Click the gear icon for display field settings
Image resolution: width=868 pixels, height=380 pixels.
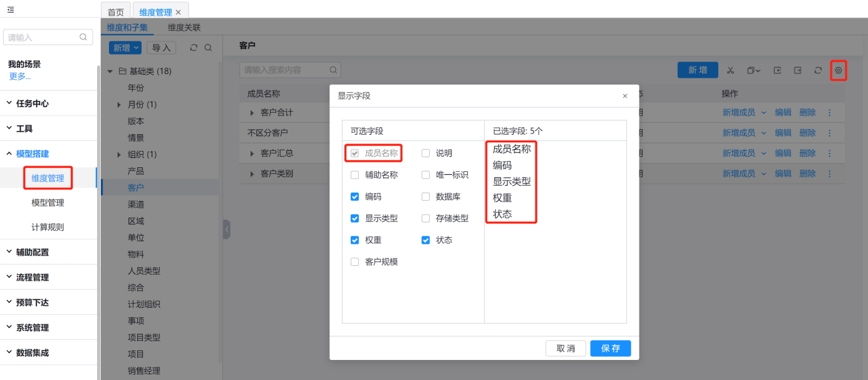(x=839, y=70)
